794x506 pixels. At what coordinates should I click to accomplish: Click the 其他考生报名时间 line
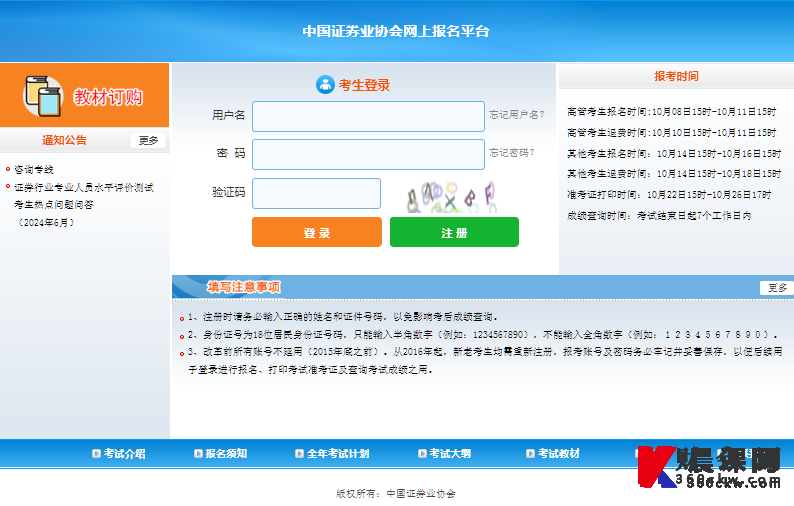click(674, 153)
